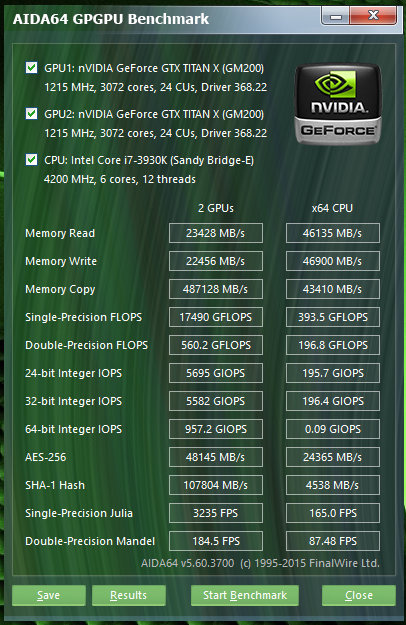Toggle the GPU2 GTX TITAN X checkbox

pyautogui.click(x=31, y=114)
